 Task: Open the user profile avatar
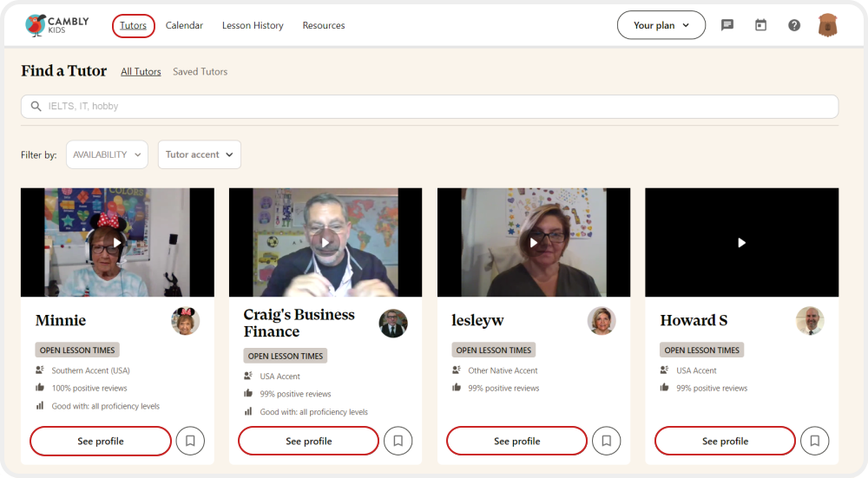tap(827, 25)
